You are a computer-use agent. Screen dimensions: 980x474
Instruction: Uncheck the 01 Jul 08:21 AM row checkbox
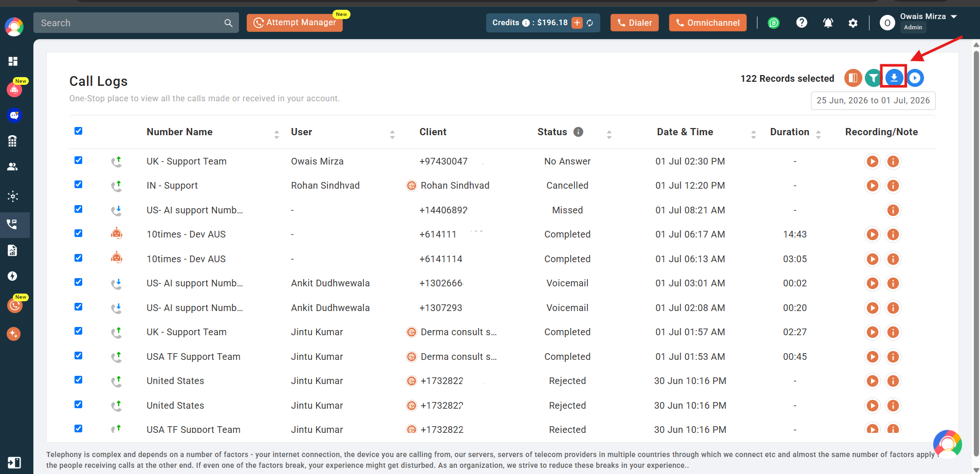(78, 209)
